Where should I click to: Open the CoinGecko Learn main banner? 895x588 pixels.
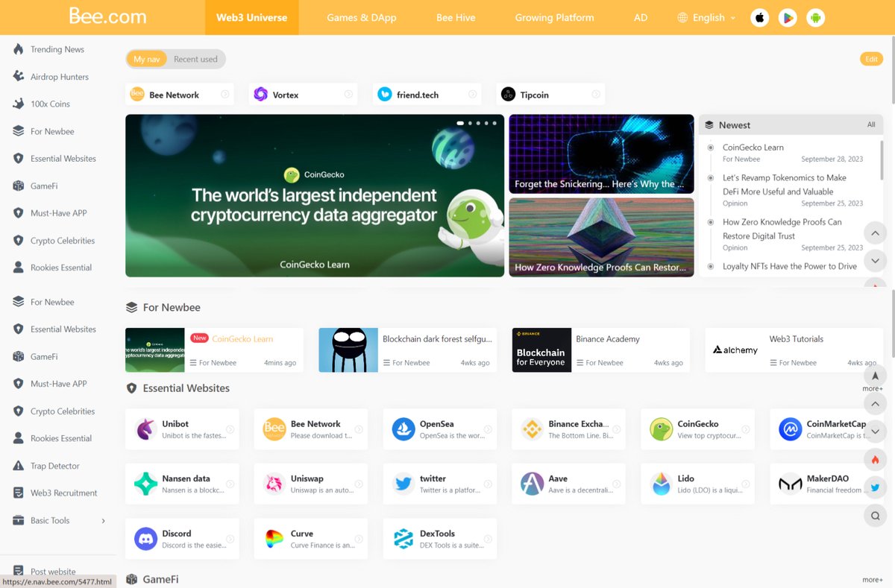pyautogui.click(x=315, y=195)
